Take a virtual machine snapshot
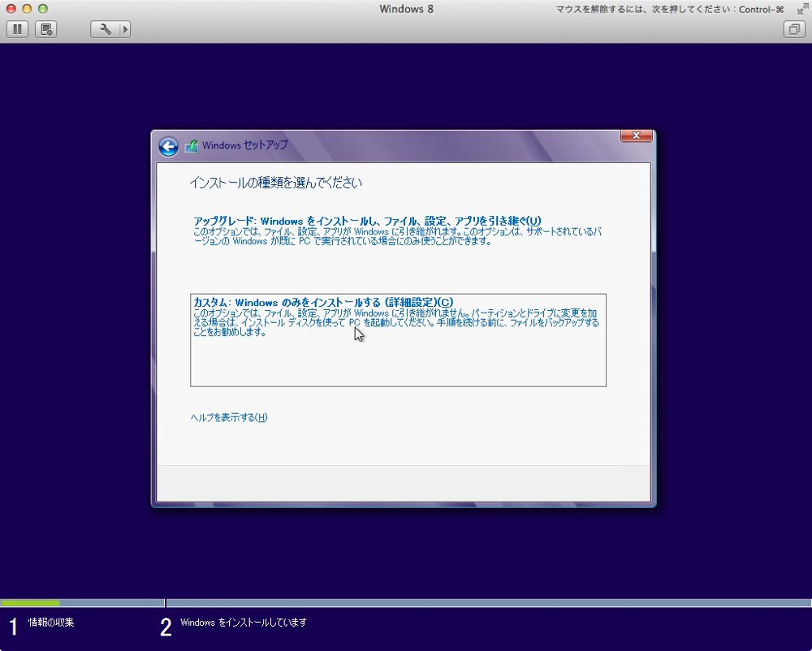The image size is (812, 651). coord(46,29)
